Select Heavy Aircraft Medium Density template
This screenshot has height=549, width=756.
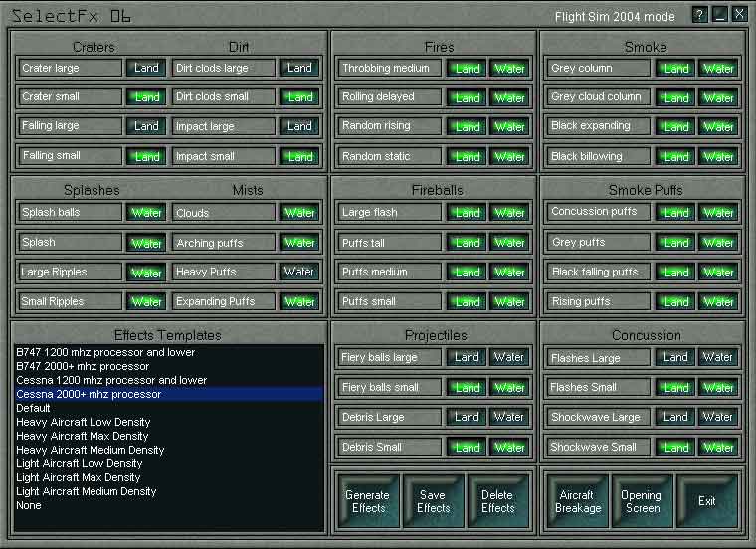click(169, 450)
